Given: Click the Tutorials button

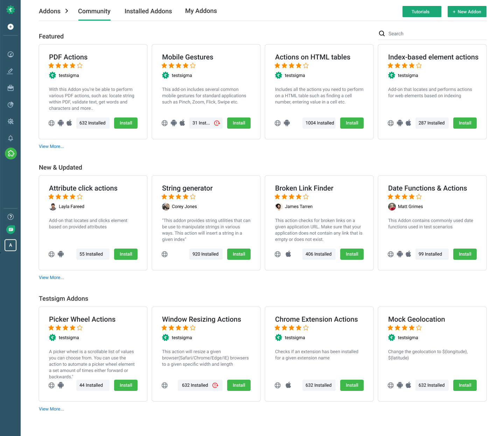Looking at the screenshot, I should tap(422, 12).
